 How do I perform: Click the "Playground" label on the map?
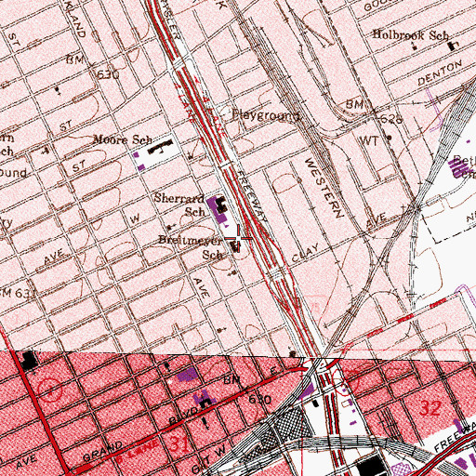[x=266, y=115]
